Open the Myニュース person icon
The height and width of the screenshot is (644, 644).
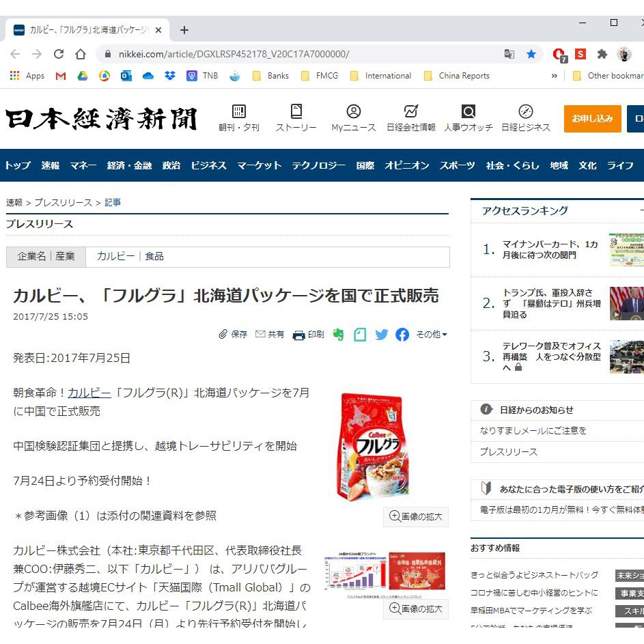[x=353, y=118]
